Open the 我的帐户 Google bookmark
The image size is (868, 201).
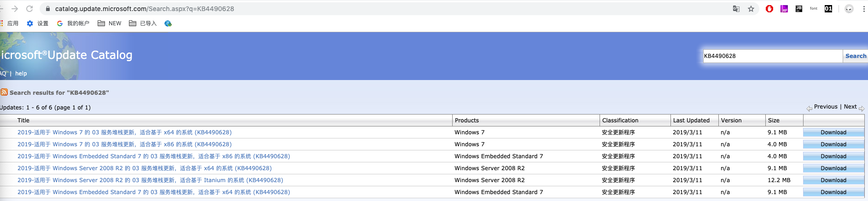click(x=73, y=23)
